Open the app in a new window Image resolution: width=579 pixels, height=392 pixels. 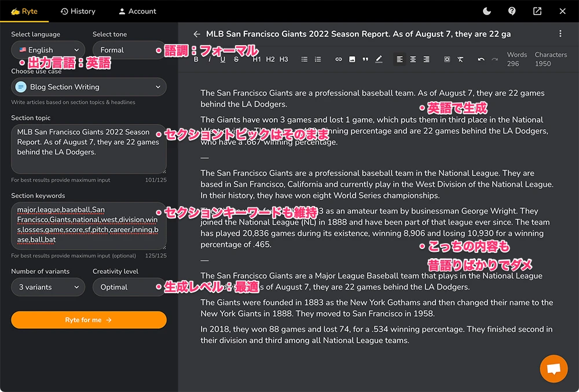click(537, 11)
